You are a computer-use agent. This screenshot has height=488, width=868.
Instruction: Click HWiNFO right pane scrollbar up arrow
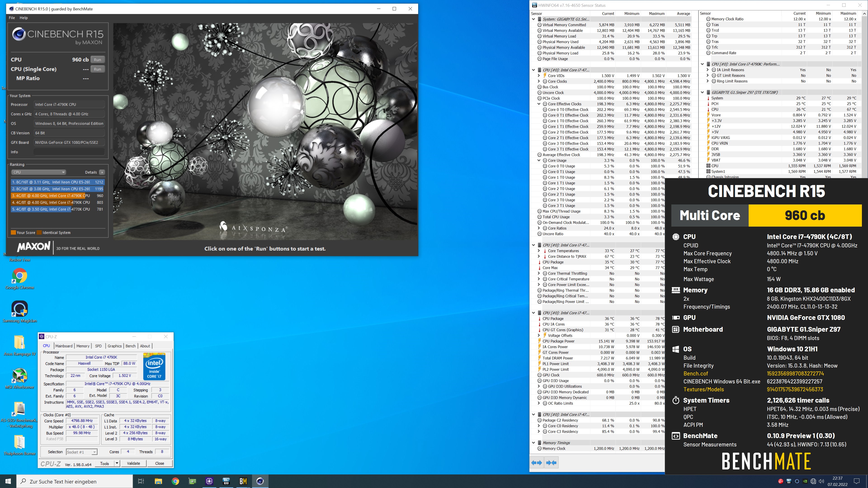click(864, 14)
